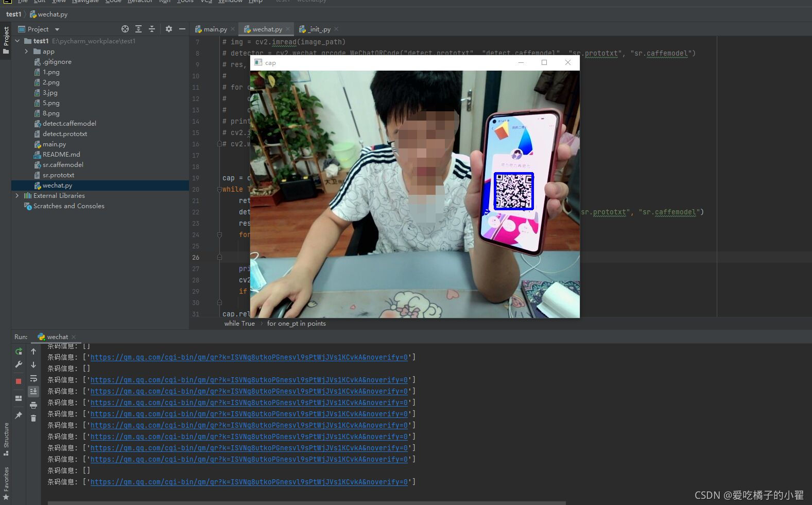Close the main.py editor tab
This screenshot has width=812, height=505.
pos(233,29)
